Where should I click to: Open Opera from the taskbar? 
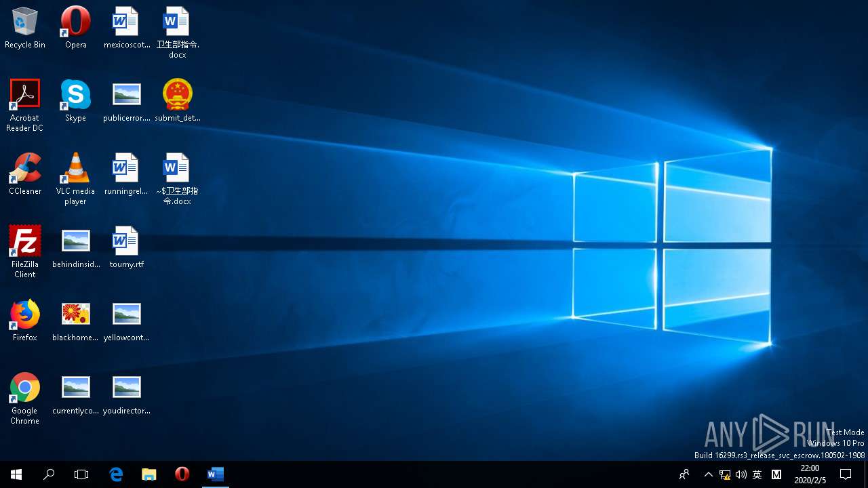pos(182,474)
